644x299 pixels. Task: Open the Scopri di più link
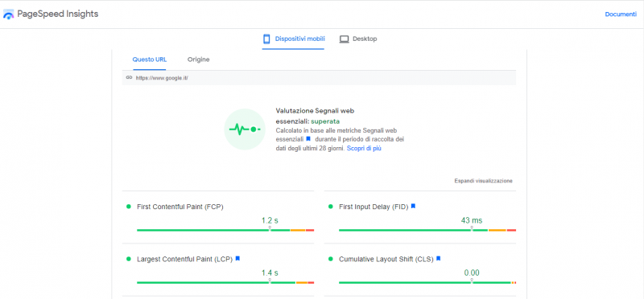point(364,149)
